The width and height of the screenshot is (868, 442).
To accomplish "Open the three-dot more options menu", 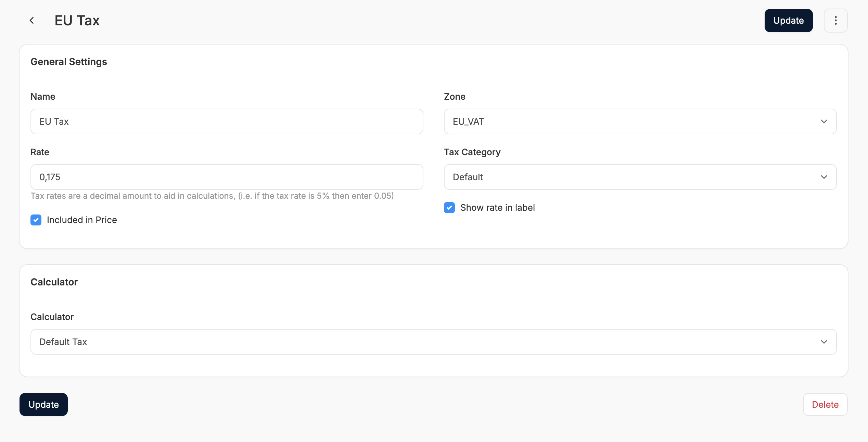I will [835, 21].
